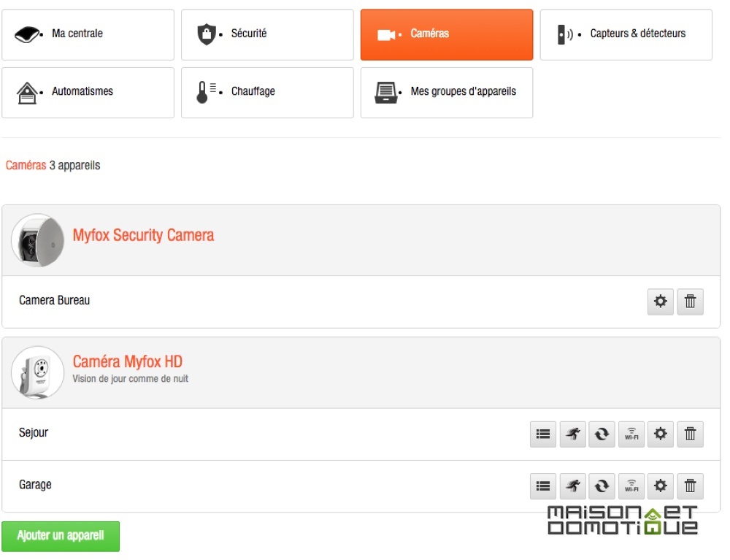Screen dimensions: 730x560
Task: Open Mes groupes d'appareils
Action: (447, 93)
